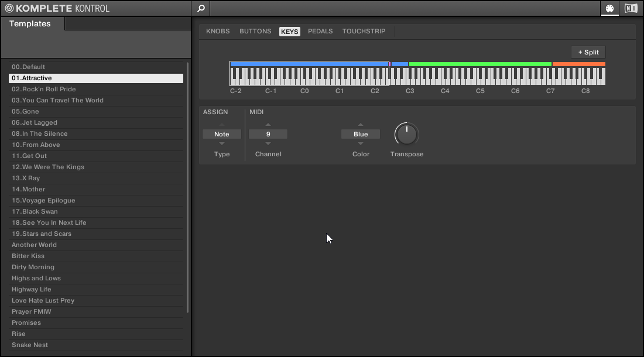The height and width of the screenshot is (357, 644).
Task: Pick the 13.X Ray template
Action: (96, 178)
